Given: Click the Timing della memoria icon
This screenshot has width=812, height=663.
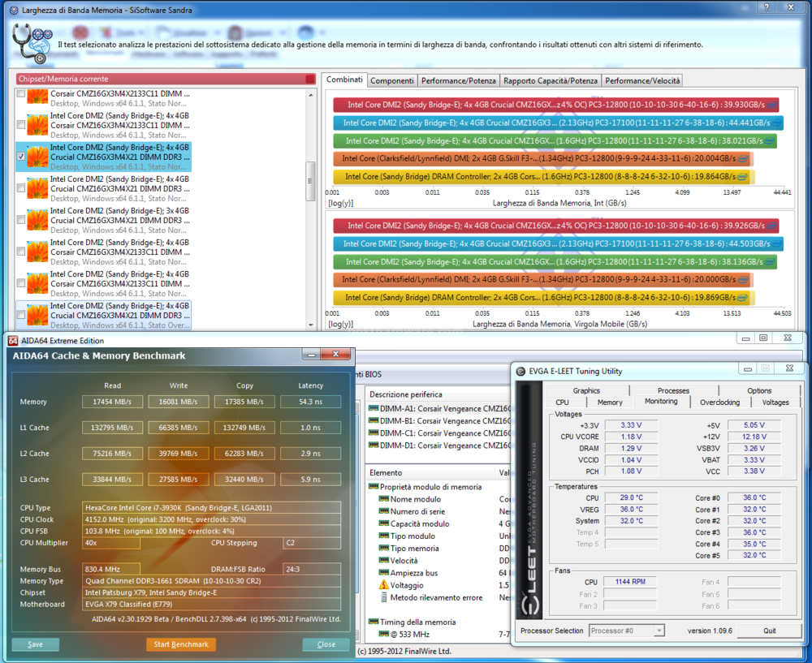Looking at the screenshot, I should pos(374,622).
